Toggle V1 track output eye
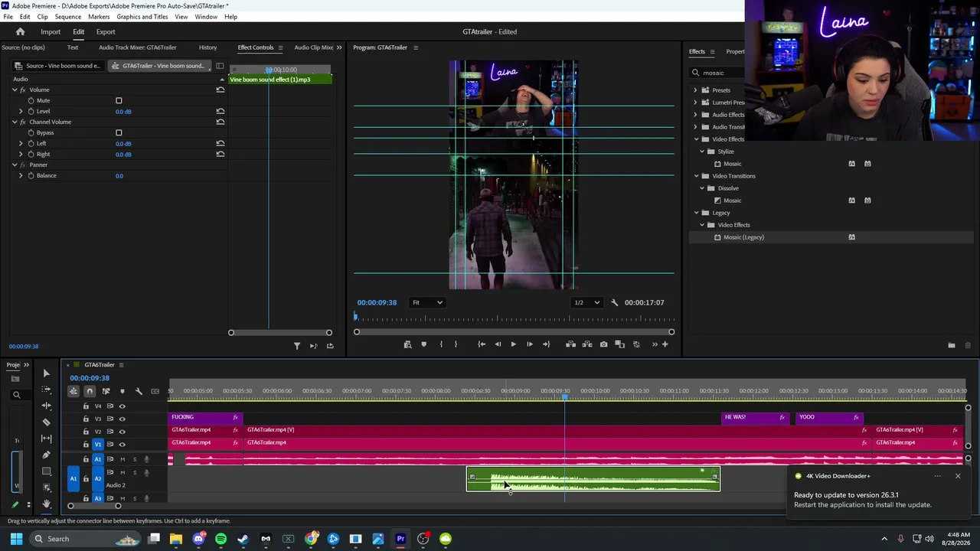Image resolution: width=980 pixels, height=551 pixels. point(122,445)
